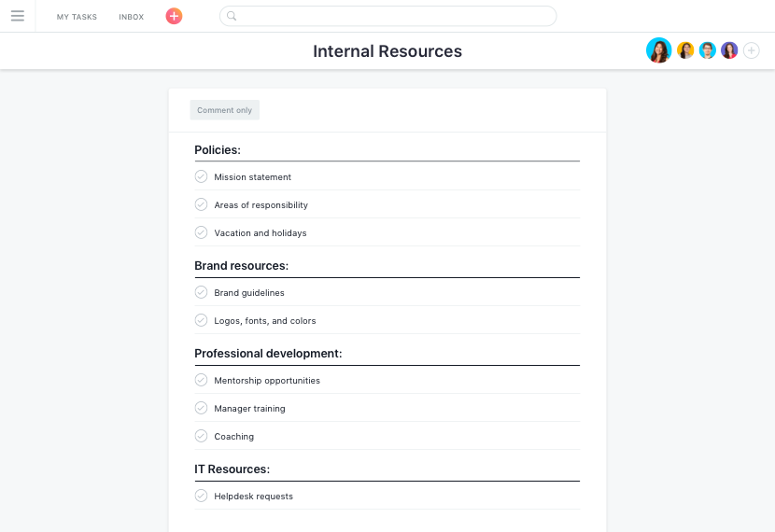Add a member with the grey plus circle
775x532 pixels.
click(752, 50)
